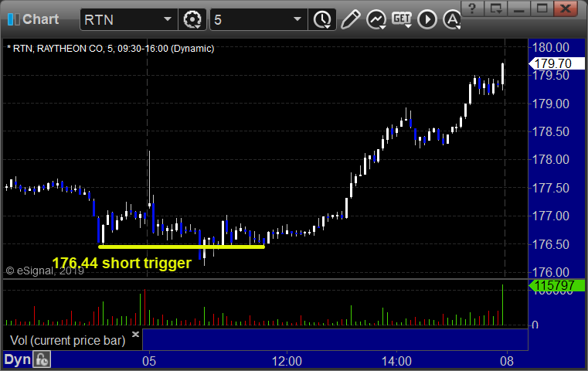Click the play replay button
The image size is (588, 371).
point(427,19)
